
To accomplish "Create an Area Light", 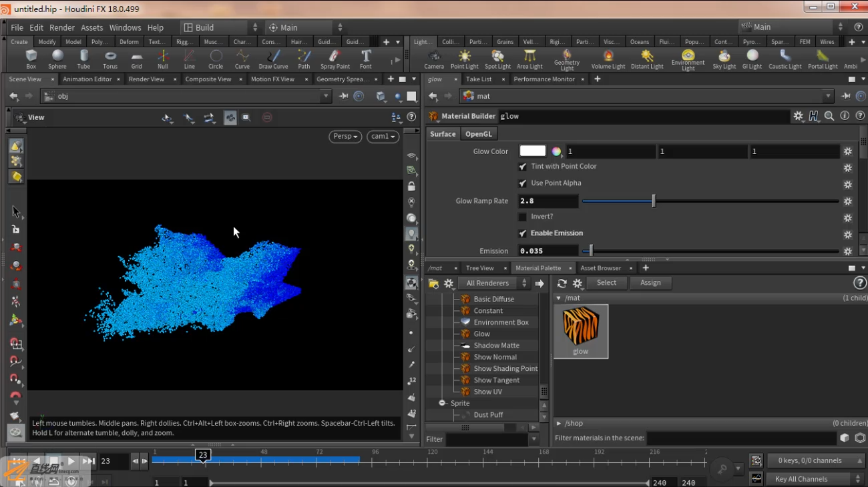I will point(530,59).
